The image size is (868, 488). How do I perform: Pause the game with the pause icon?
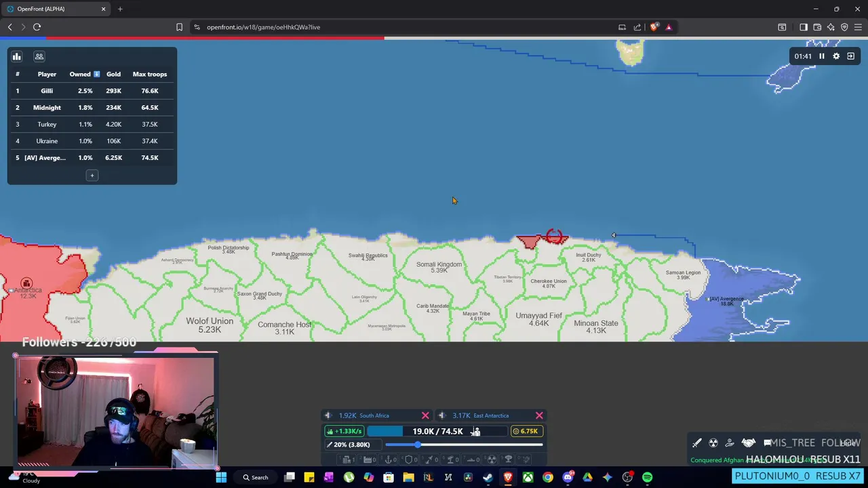(821, 56)
